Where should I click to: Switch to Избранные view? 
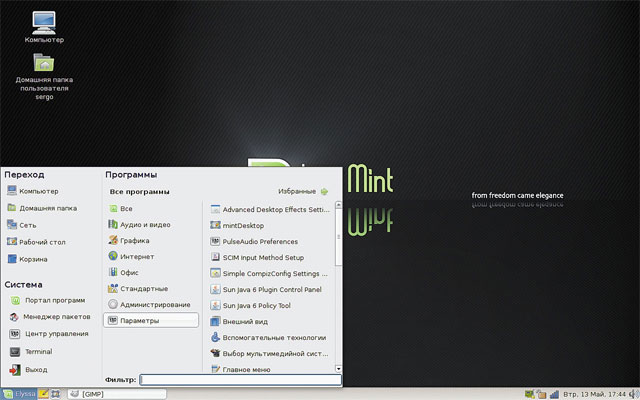[x=303, y=191]
